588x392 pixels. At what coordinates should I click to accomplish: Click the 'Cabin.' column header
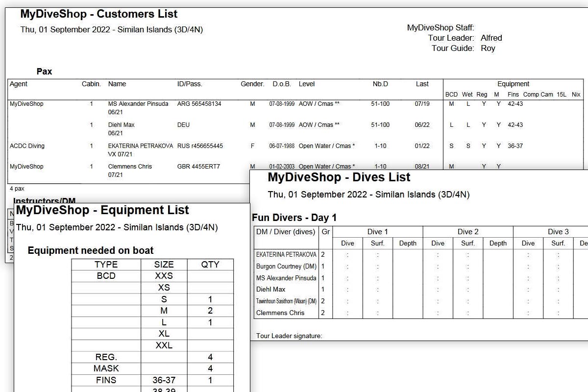tap(91, 84)
